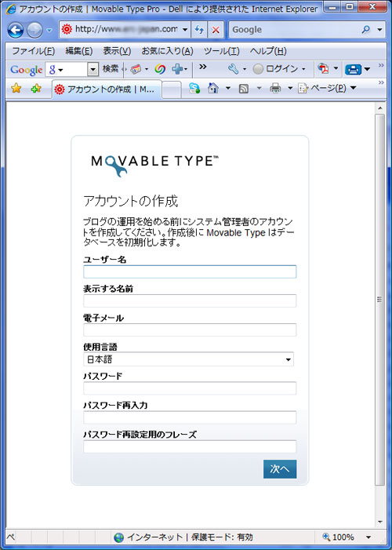Click the 100% zoom level control

(x=339, y=537)
